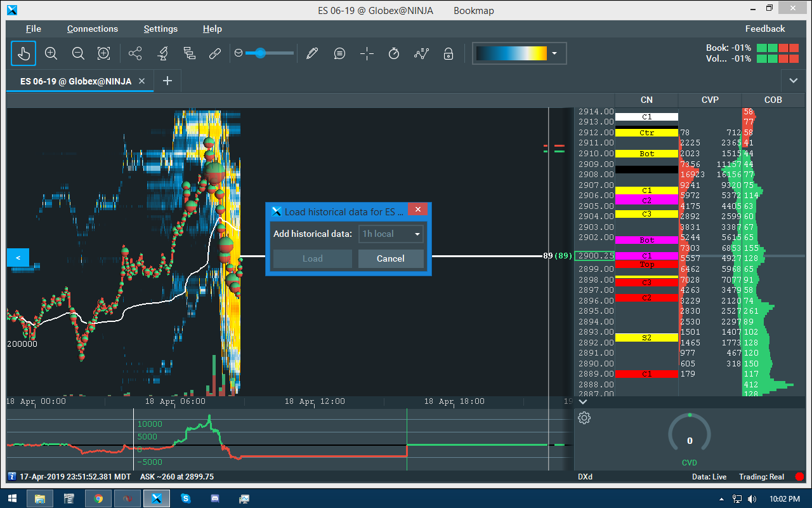This screenshot has width=812, height=508.
Task: Click the COB column header
Action: [x=773, y=100]
